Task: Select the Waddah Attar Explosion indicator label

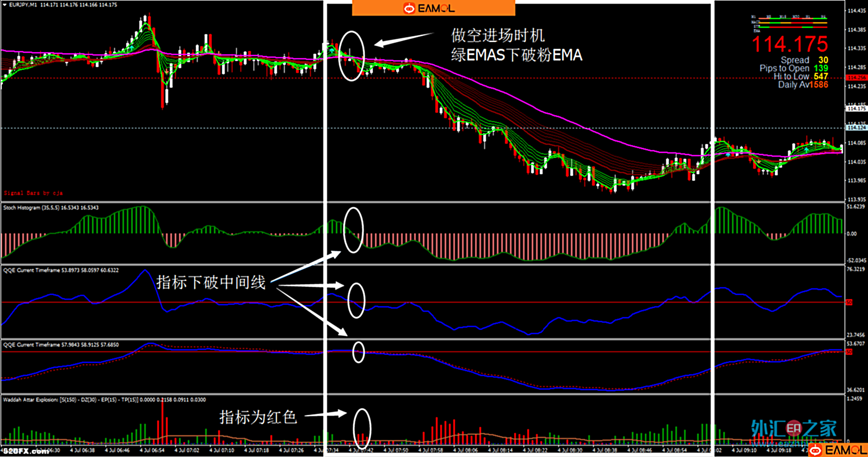Action: click(x=103, y=400)
